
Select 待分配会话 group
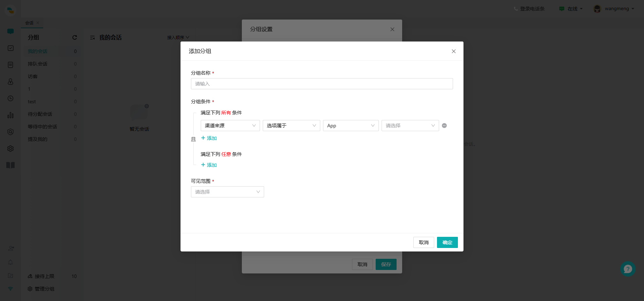[x=52, y=114]
